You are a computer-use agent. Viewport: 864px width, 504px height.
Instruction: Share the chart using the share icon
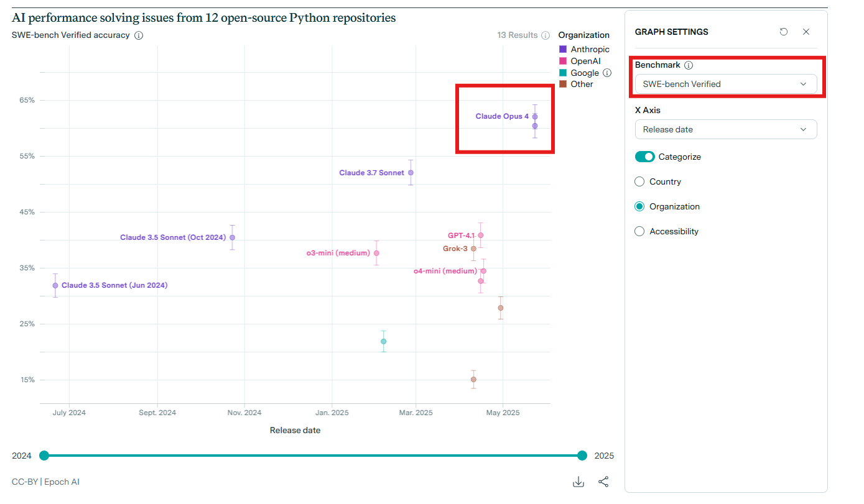(603, 482)
